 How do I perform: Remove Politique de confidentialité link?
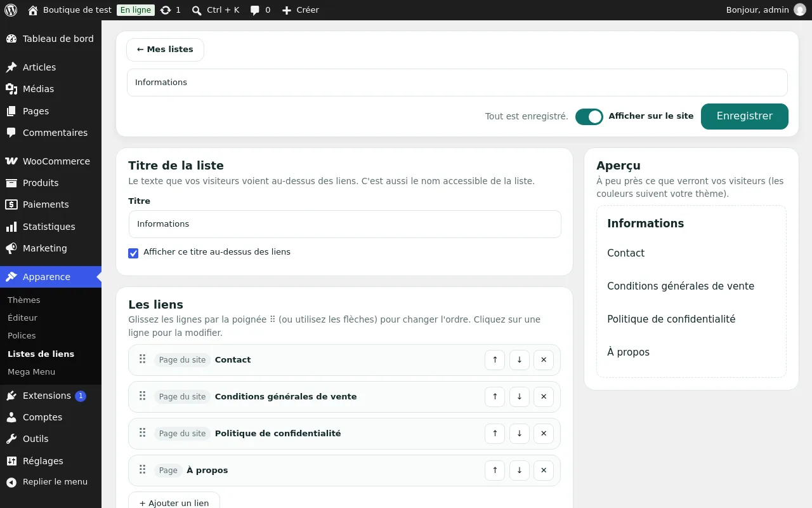[544, 434]
